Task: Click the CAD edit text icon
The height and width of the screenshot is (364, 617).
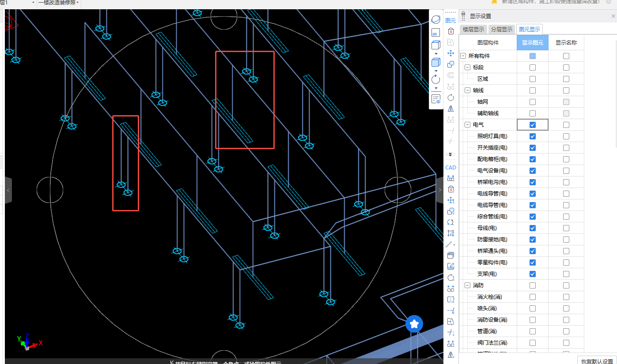Action: coord(451,266)
